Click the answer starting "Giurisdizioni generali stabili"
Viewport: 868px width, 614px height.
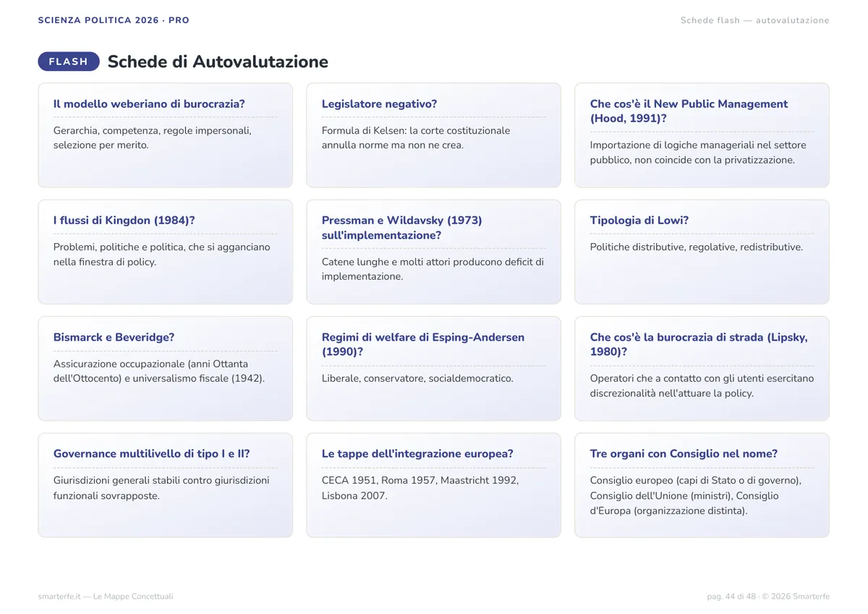point(161,488)
